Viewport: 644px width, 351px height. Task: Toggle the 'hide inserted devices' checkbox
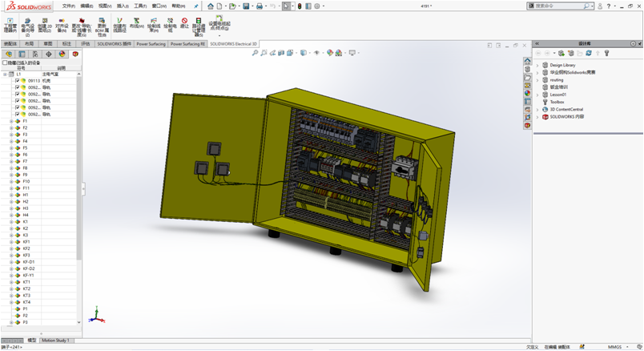[5, 63]
